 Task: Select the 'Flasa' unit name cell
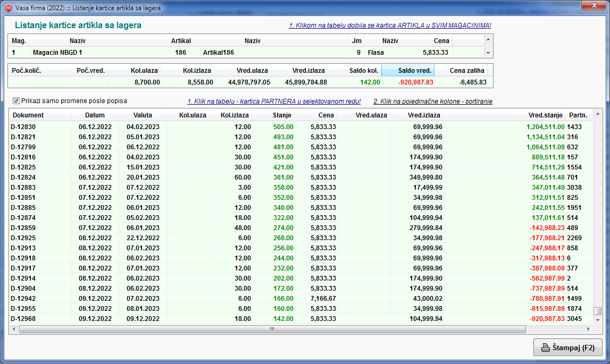(x=391, y=53)
